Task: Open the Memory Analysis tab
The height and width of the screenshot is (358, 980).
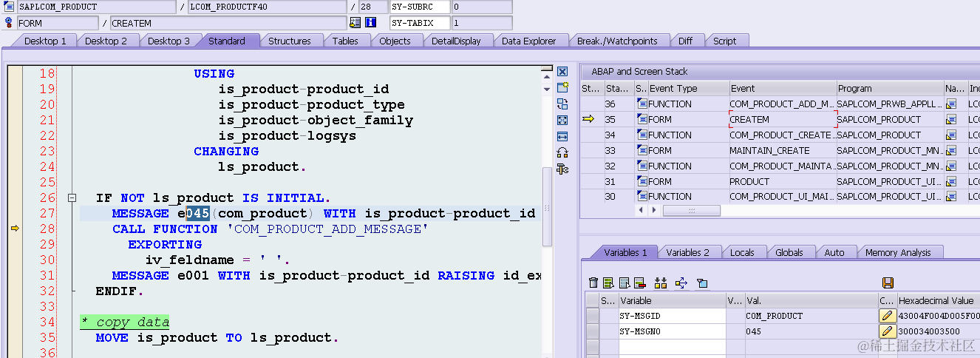Action: pyautogui.click(x=898, y=253)
